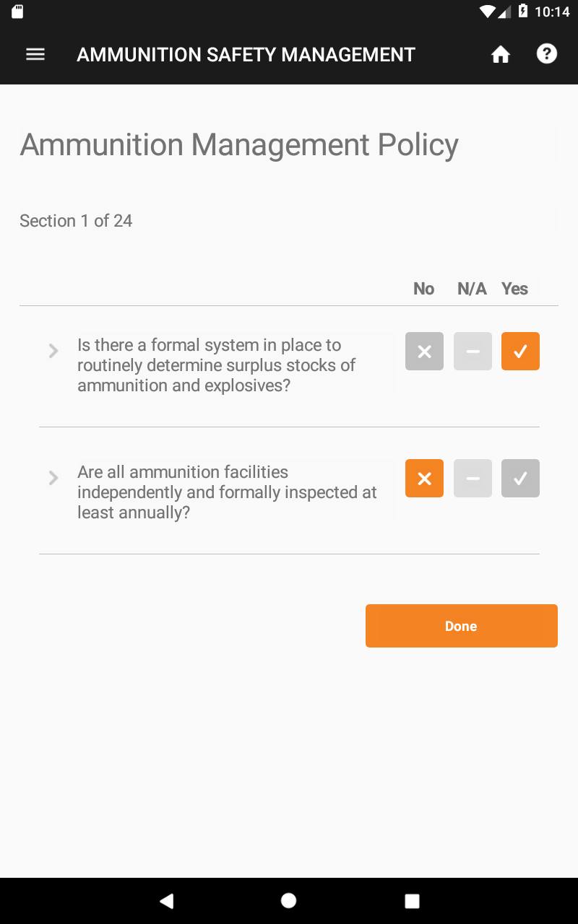Mark surplus stocks question as No
Image resolution: width=578 pixels, height=924 pixels.
click(x=424, y=352)
